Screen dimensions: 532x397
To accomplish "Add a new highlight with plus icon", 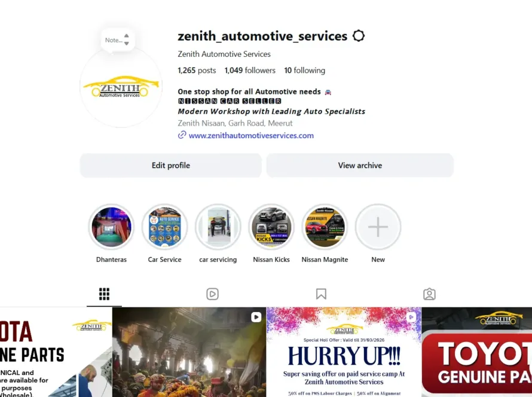I will tap(378, 227).
